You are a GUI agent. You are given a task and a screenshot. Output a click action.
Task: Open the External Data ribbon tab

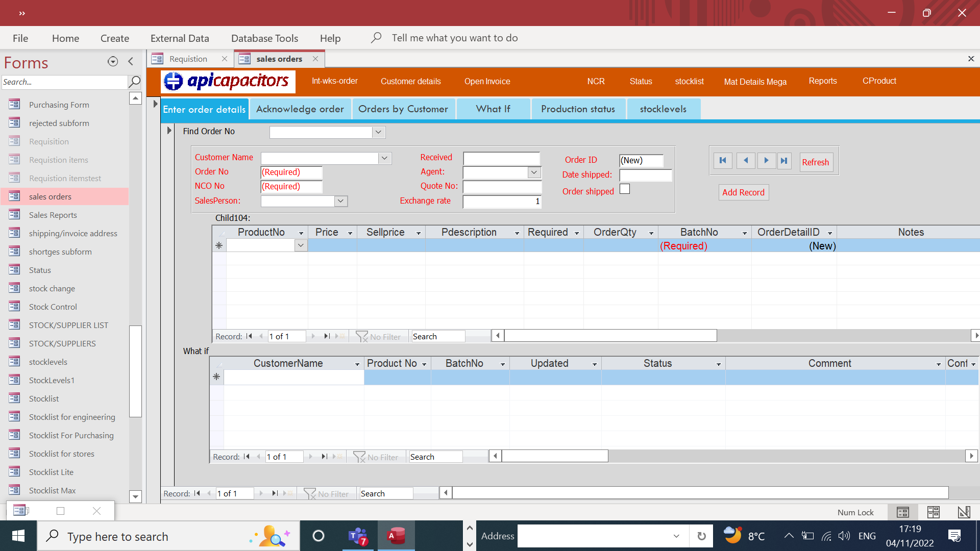click(x=180, y=38)
